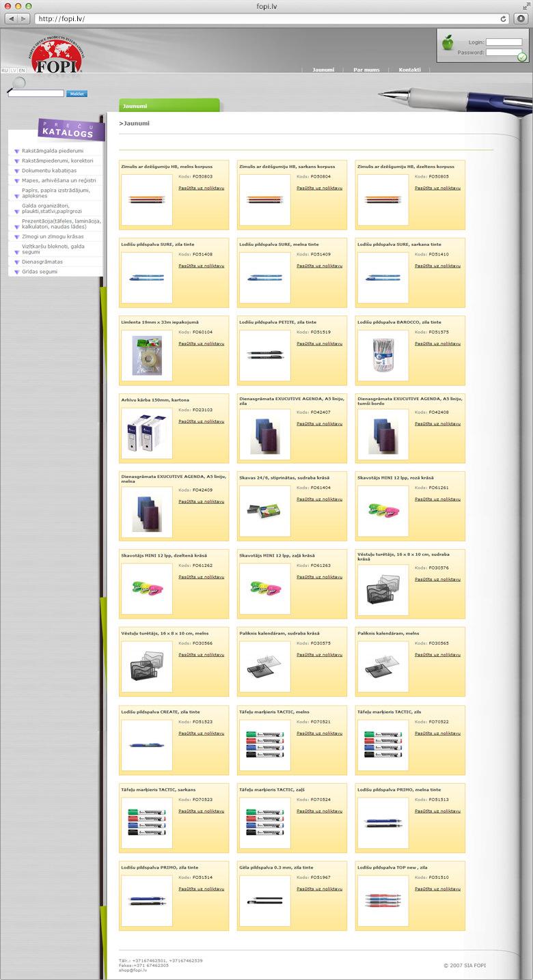Click the downloads icon in the browser toolbar

520,18
